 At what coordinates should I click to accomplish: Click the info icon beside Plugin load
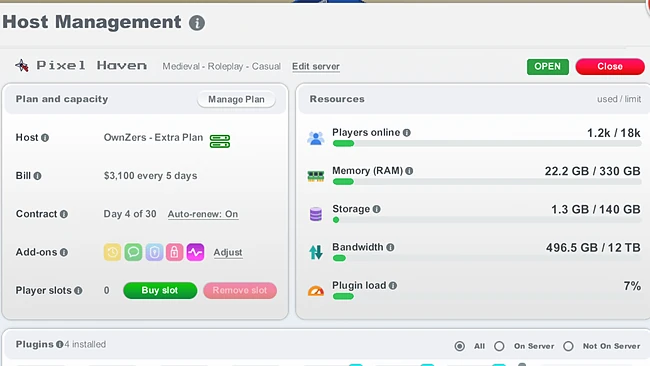pyautogui.click(x=393, y=286)
